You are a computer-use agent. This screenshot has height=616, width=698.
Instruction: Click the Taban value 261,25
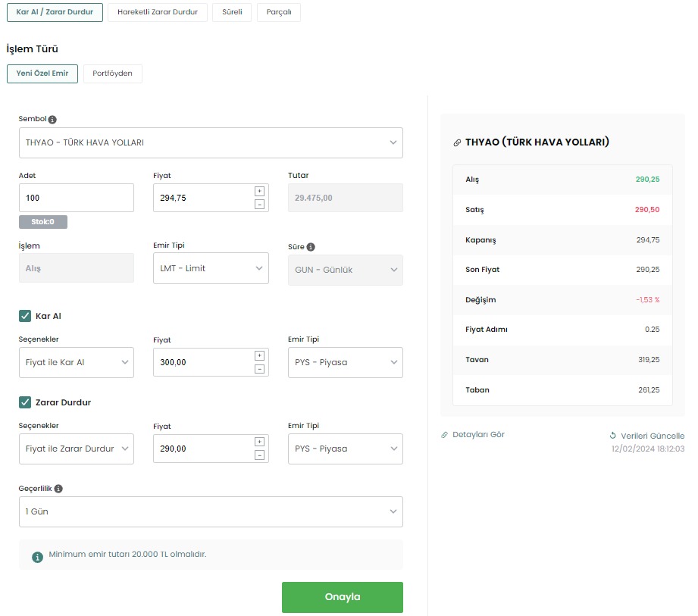coord(649,390)
